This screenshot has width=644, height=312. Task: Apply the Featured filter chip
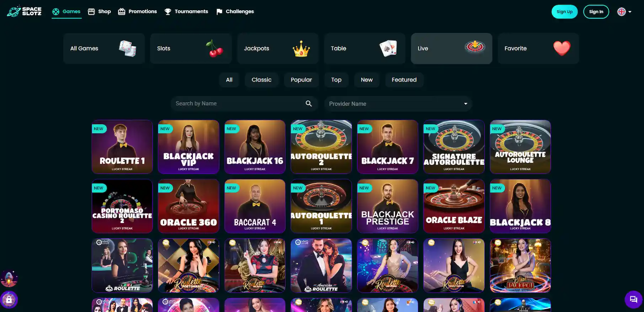tap(404, 80)
